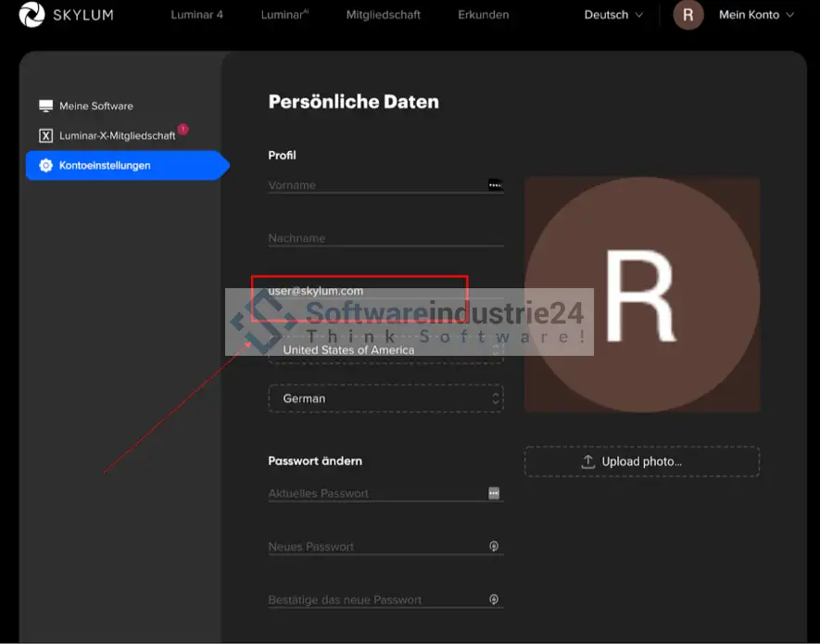Screen dimensions: 820x644
Task: Open the German language selector
Action: pyautogui.click(x=385, y=398)
